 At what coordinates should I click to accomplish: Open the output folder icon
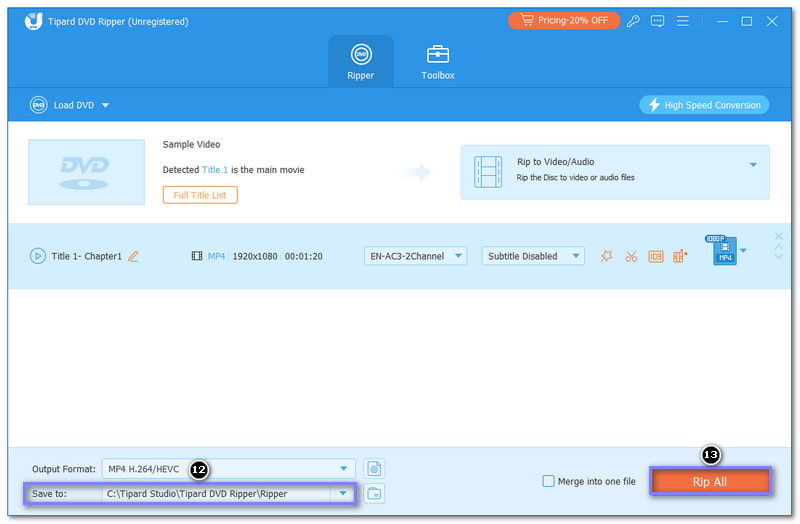tap(374, 494)
